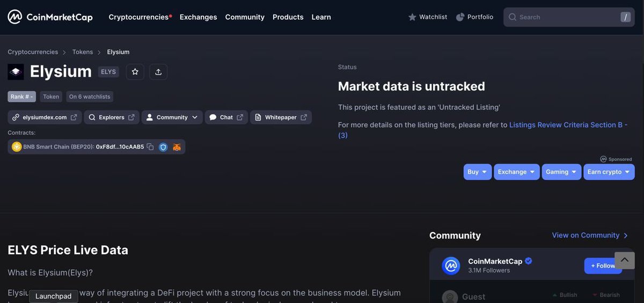The height and width of the screenshot is (303, 644).
Task: Click the MetaMask fox icon
Action: point(177,147)
